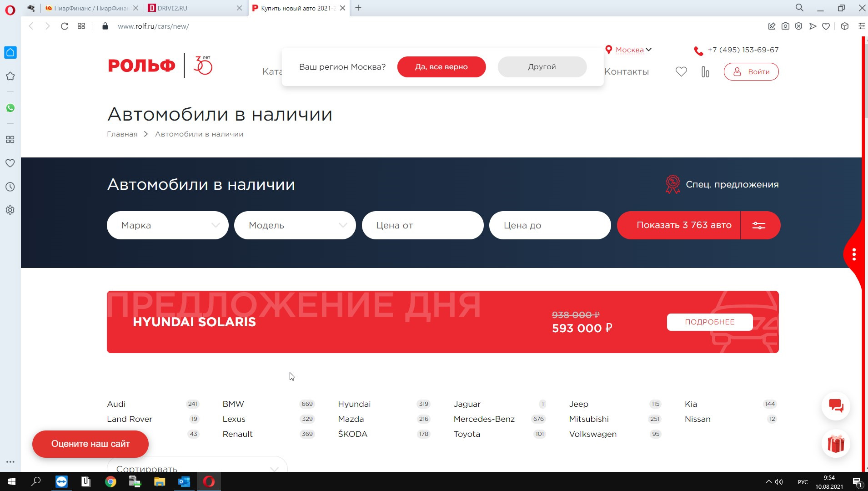
Task: Open WhatsApp from the Opera sidebar
Action: click(x=10, y=108)
